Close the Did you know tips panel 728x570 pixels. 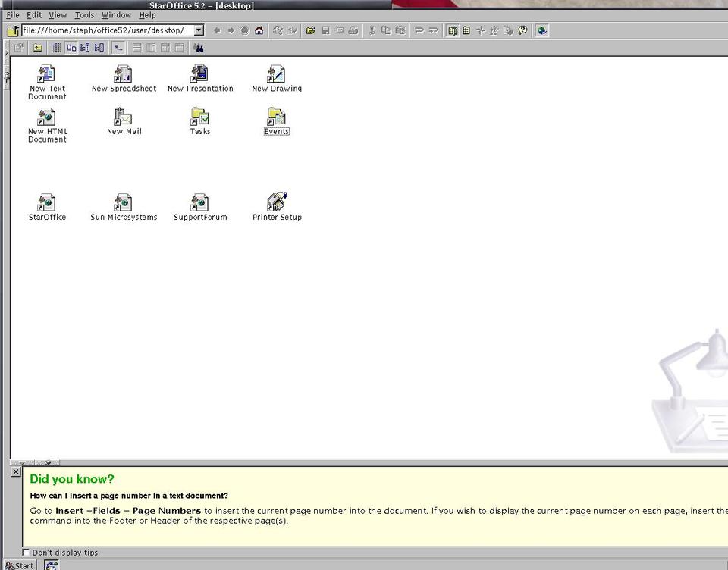tap(16, 472)
